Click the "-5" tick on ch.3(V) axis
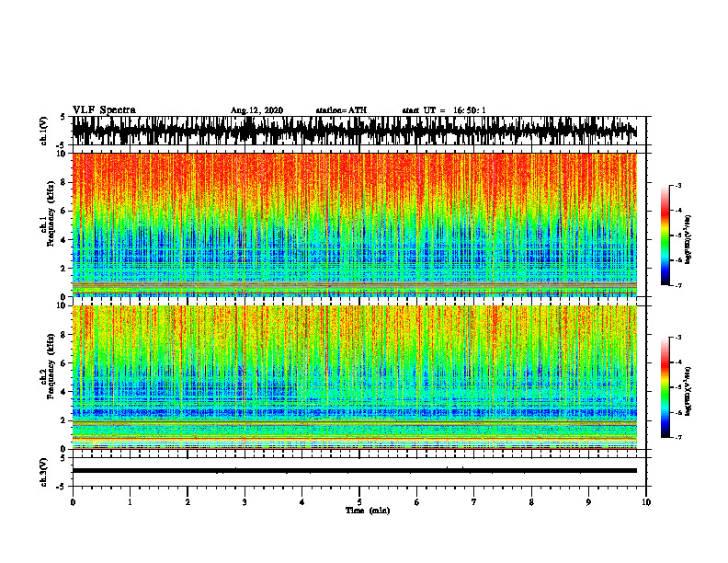Viewport: 728px width, 563px height. pos(62,487)
